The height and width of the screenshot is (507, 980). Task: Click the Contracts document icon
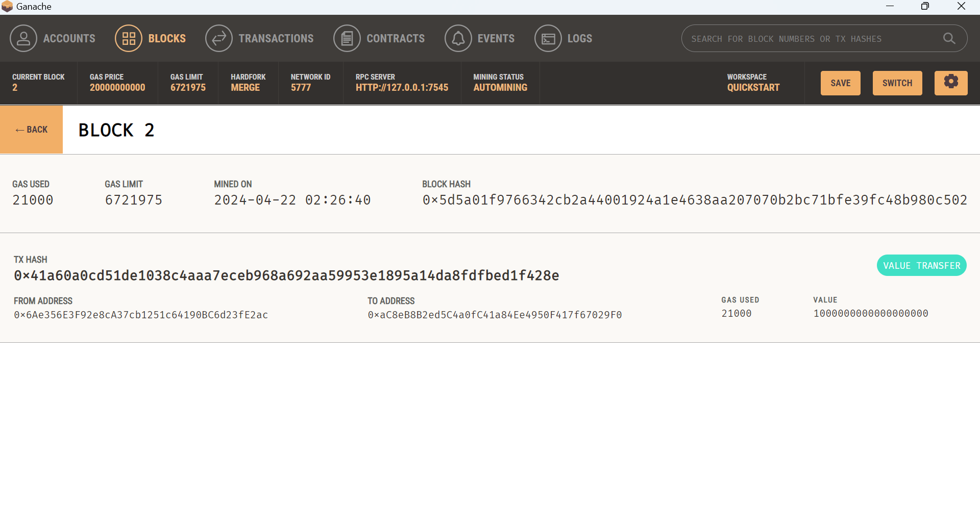pos(347,38)
